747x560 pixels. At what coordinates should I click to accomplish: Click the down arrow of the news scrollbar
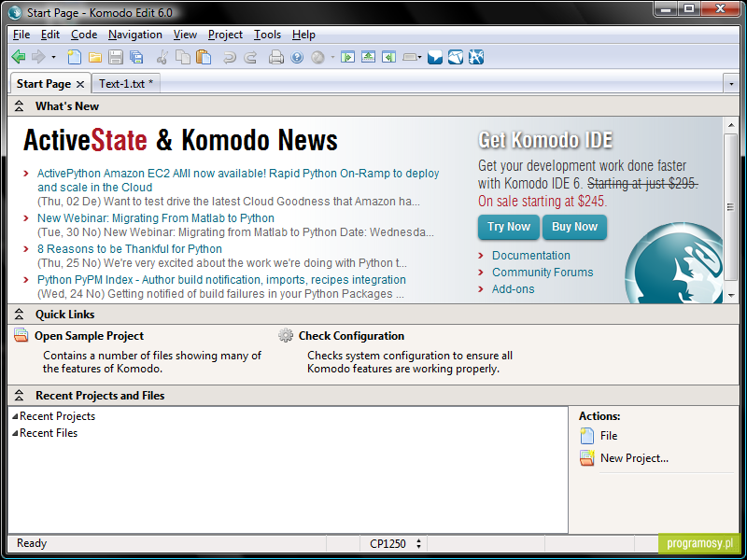[x=731, y=296]
